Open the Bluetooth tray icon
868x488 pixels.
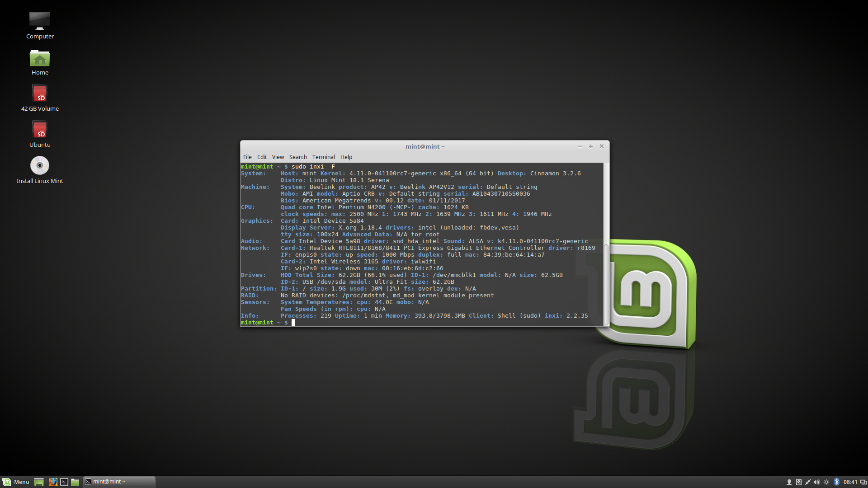[x=836, y=482]
